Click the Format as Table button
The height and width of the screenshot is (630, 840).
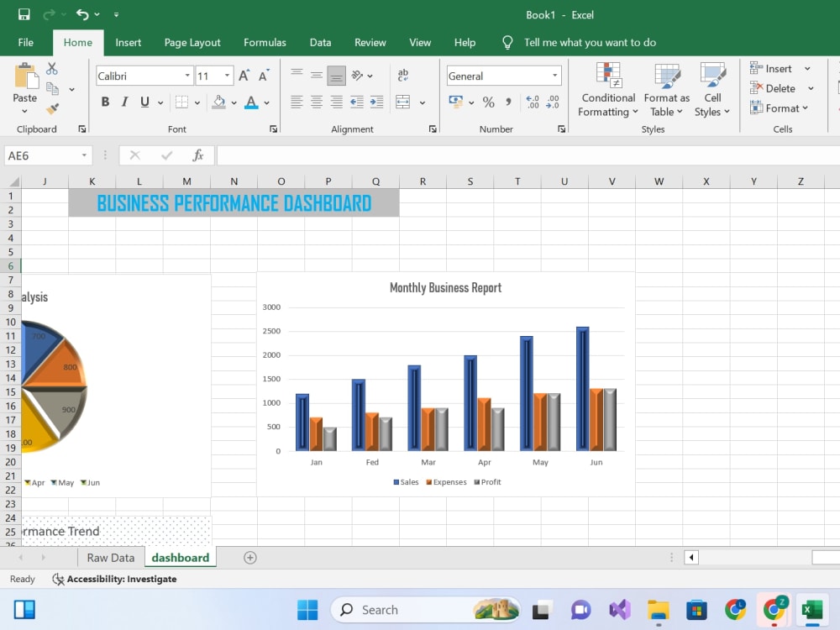666,90
